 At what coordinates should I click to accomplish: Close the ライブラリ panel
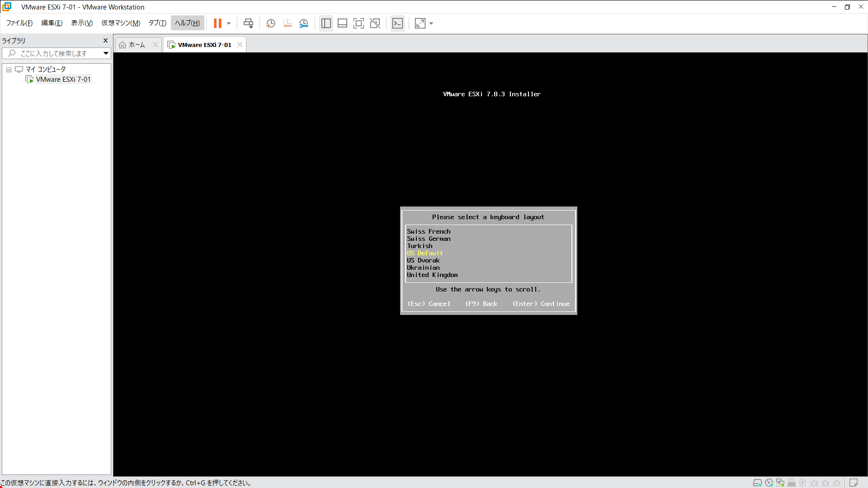(x=105, y=41)
